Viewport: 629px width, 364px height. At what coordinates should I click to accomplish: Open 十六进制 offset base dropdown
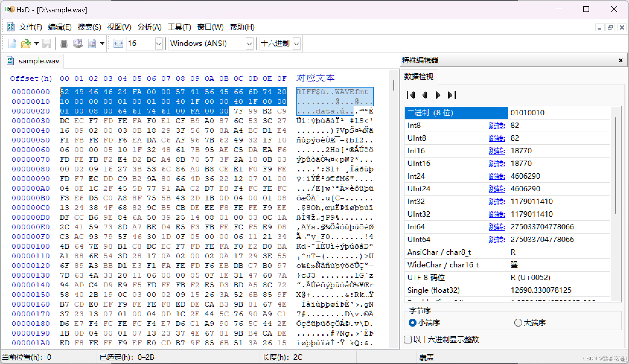[x=296, y=44]
